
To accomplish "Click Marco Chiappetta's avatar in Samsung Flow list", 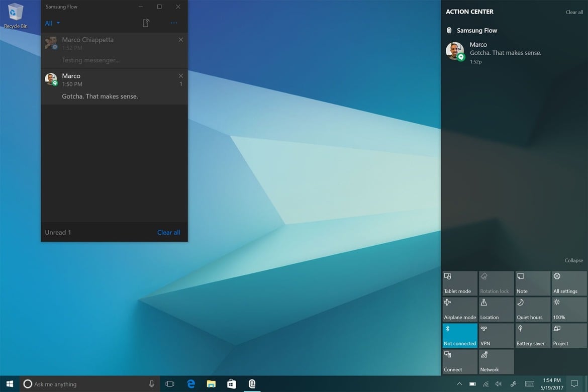I will click(x=51, y=43).
